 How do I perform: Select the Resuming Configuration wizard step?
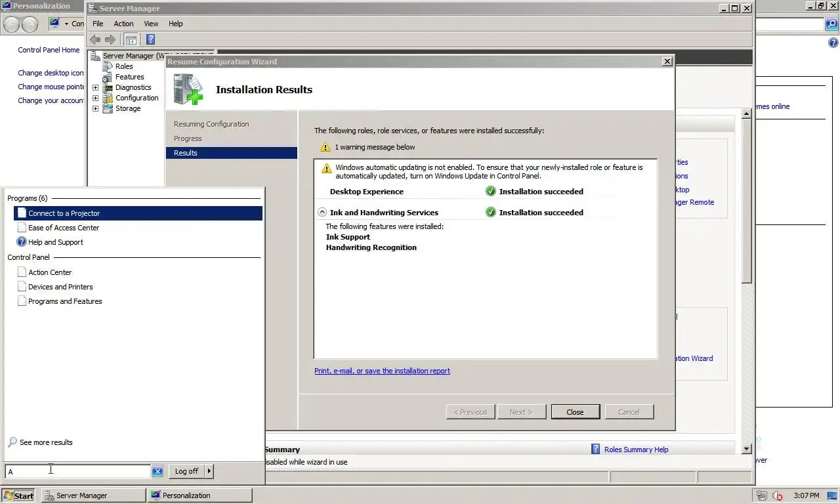[211, 124]
